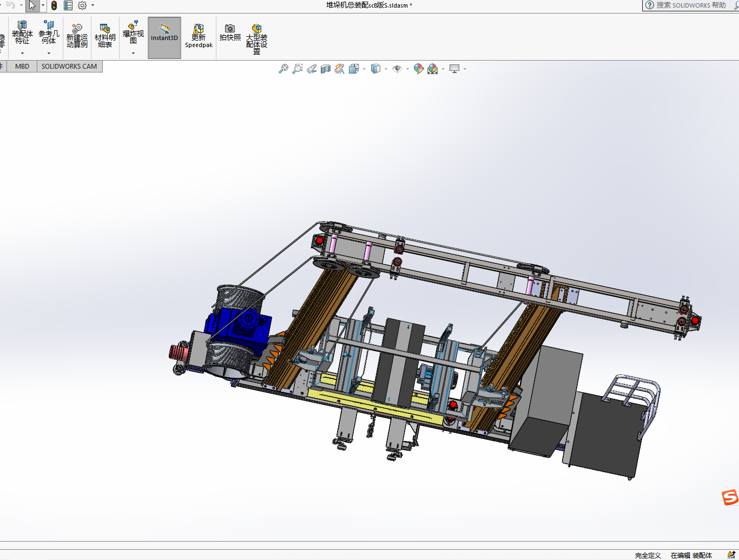The image size is (739, 560).
Task: Expand the View Settings dropdown arrow
Action: [465, 69]
